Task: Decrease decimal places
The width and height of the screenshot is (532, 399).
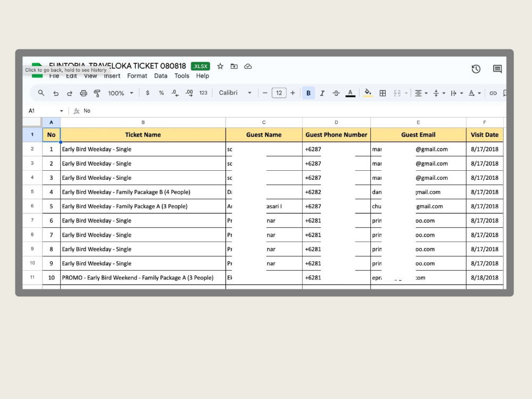Action: [175, 93]
